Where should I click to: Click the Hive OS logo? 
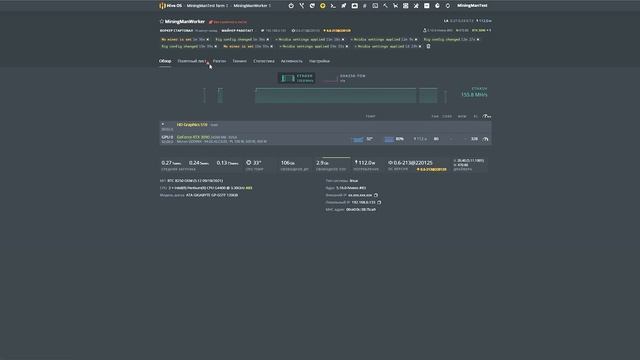click(170, 6)
